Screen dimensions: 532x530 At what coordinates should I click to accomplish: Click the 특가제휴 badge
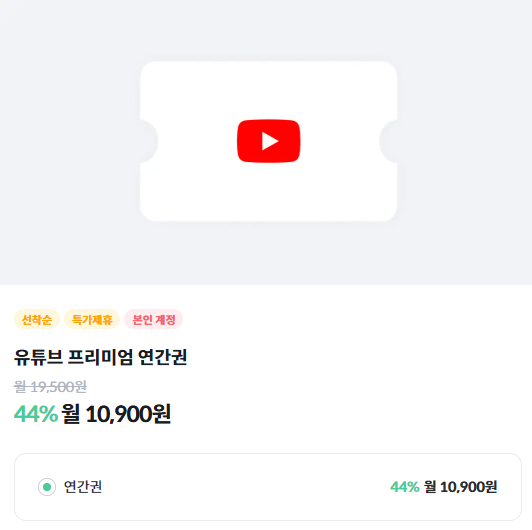point(92,319)
